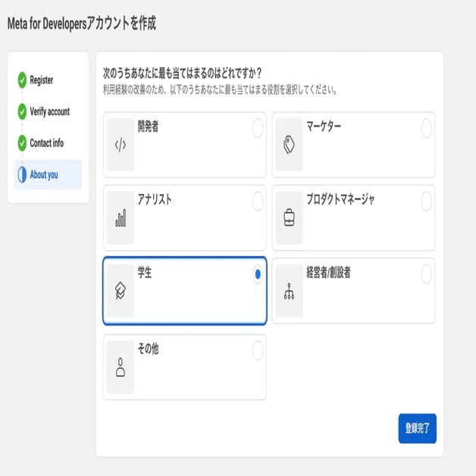Click the analyst bar chart icon
The height and width of the screenshot is (476, 476).
121,218
